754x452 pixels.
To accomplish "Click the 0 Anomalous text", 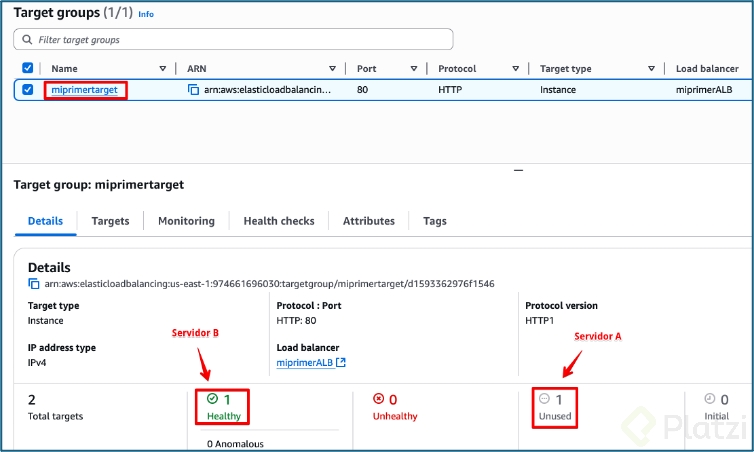I will coord(235,444).
